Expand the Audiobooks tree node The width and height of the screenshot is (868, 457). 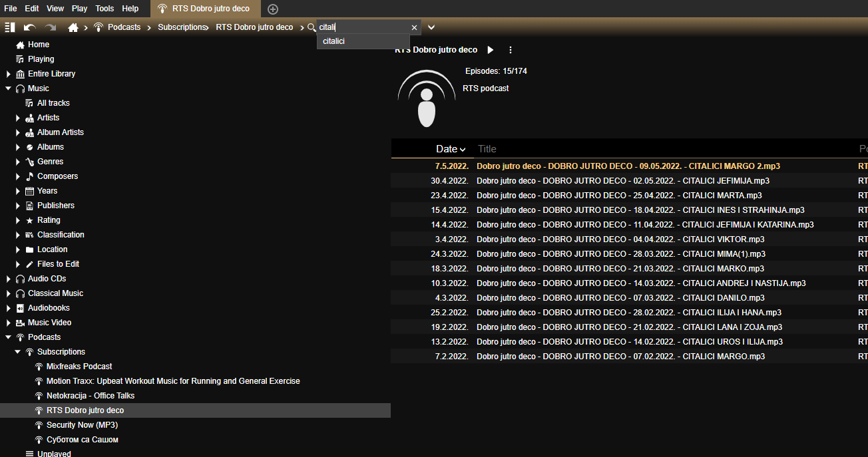(8, 308)
